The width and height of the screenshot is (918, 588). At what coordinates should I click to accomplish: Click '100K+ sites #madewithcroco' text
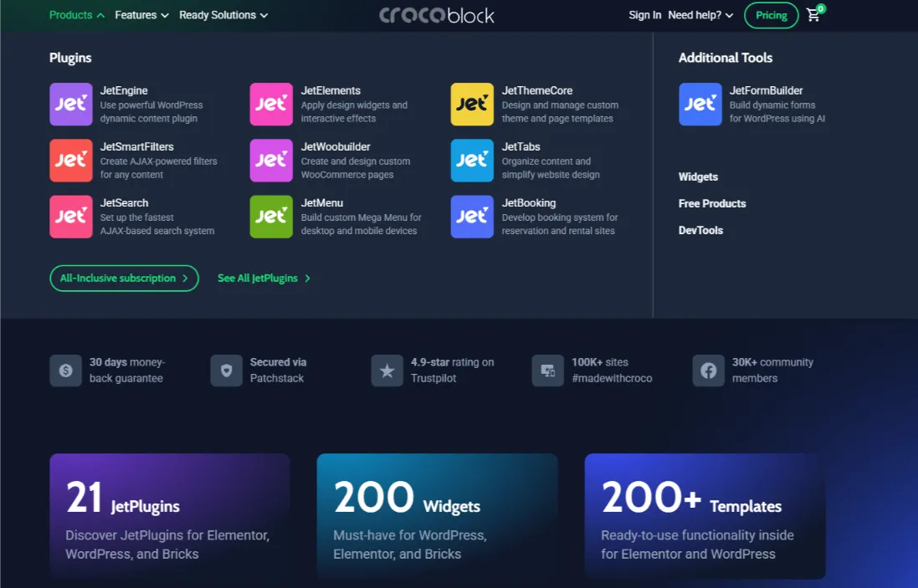click(x=612, y=371)
